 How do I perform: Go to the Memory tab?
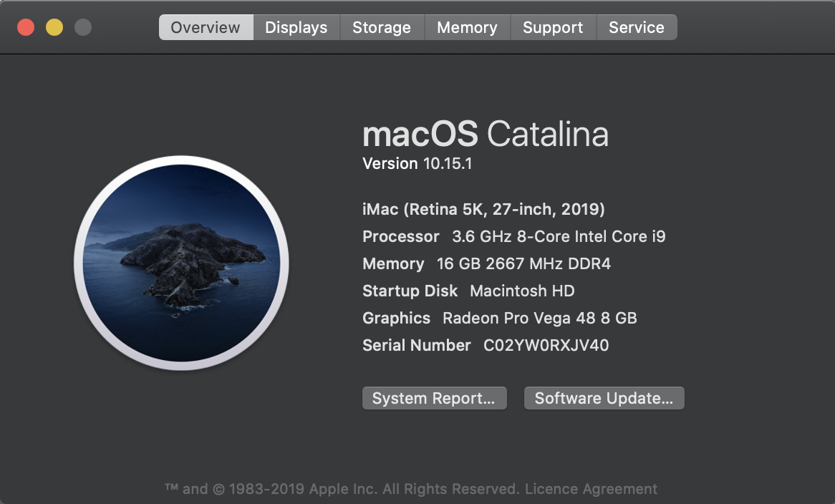tap(467, 28)
